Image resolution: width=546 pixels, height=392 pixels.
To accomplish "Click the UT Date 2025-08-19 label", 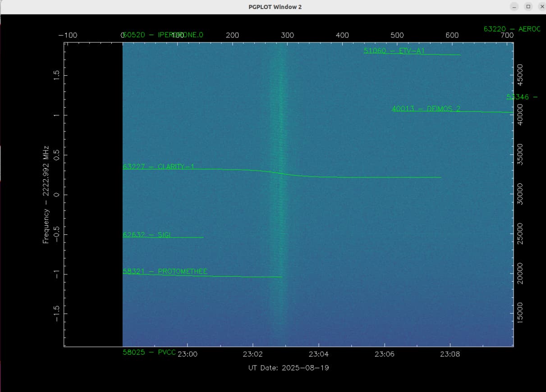I will tap(289, 368).
